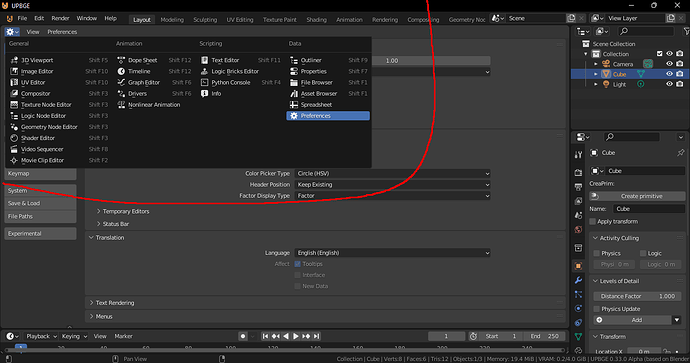Viewport: 690px width, 363px height.
Task: Toggle Collection exclude checkbox
Action: (x=659, y=54)
